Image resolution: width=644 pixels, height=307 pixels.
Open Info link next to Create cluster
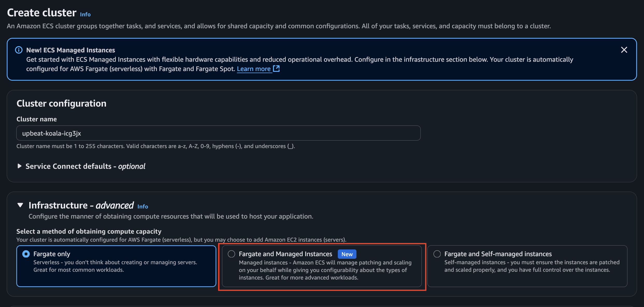tap(85, 15)
